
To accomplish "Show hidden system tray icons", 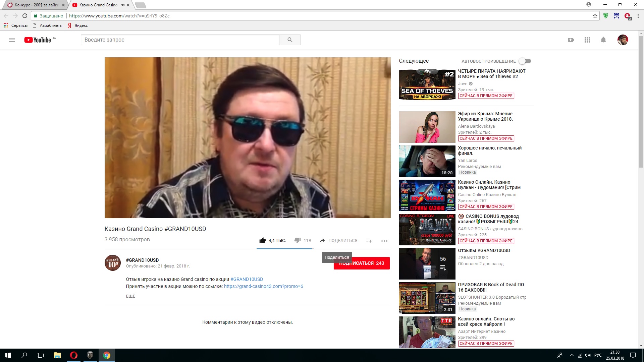I will point(572,355).
